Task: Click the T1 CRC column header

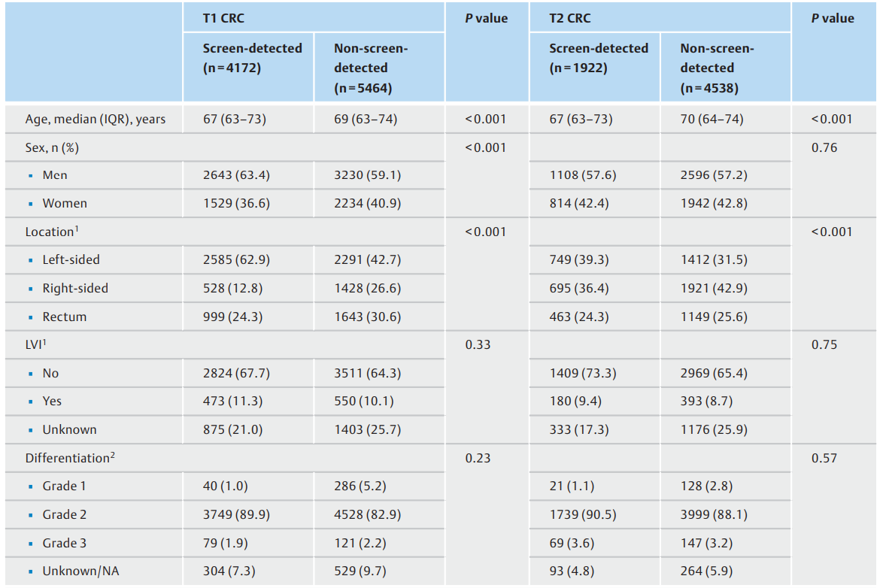Action: click(223, 18)
